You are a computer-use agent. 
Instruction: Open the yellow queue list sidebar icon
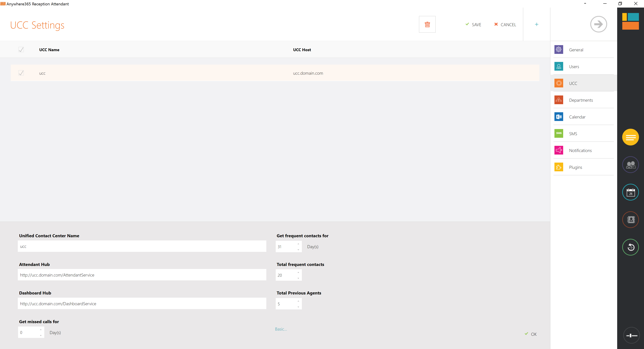coord(630,137)
